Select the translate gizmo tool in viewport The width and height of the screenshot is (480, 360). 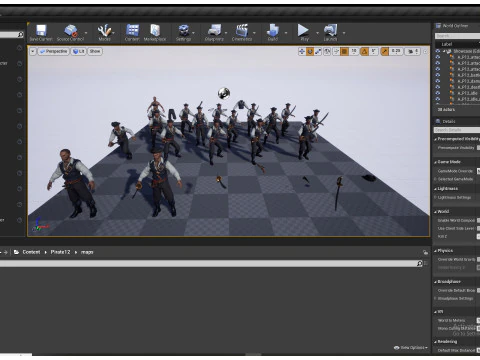coord(302,51)
